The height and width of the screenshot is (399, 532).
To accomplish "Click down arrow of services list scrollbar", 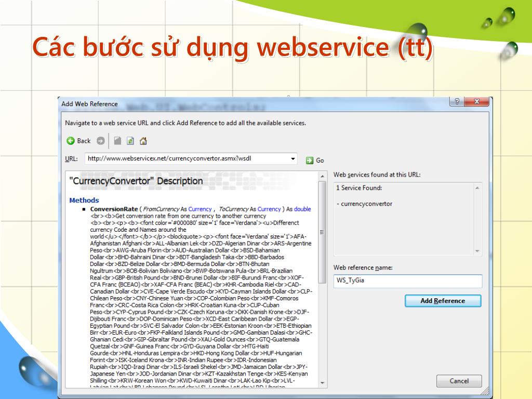I will click(x=477, y=251).
